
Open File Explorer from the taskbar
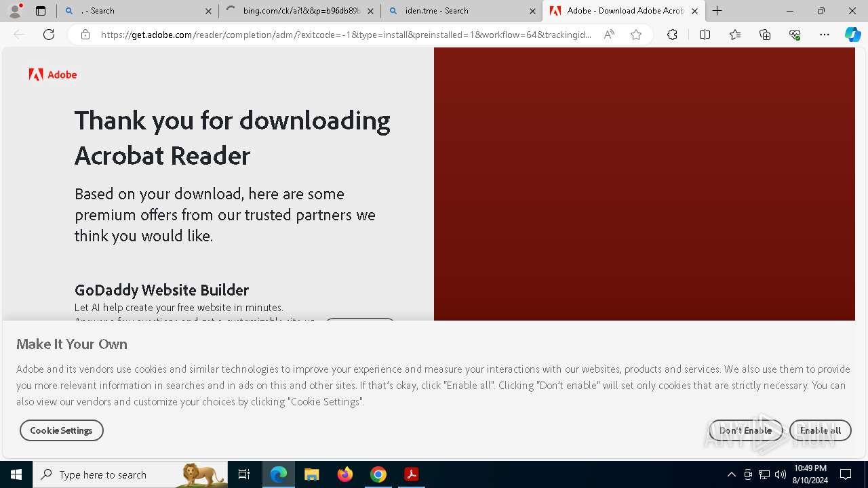[x=311, y=474]
